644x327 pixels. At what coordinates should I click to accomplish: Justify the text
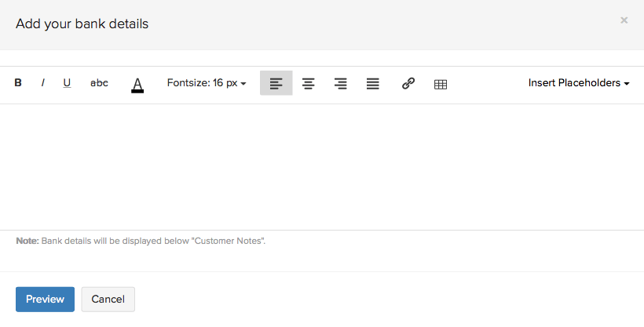point(373,83)
